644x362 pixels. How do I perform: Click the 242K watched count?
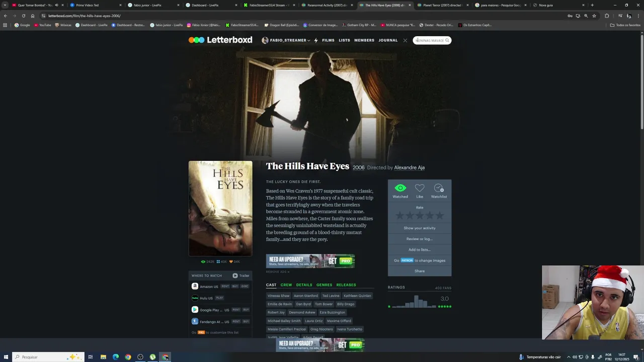click(208, 261)
